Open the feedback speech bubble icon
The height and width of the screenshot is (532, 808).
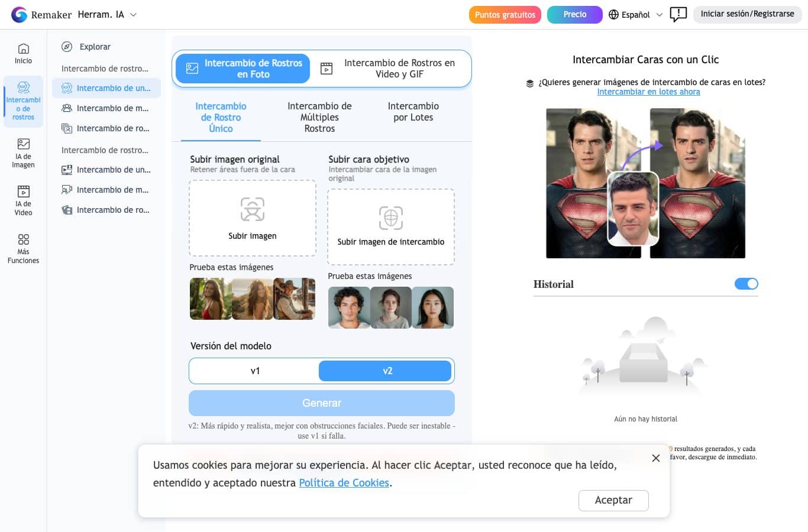(678, 14)
